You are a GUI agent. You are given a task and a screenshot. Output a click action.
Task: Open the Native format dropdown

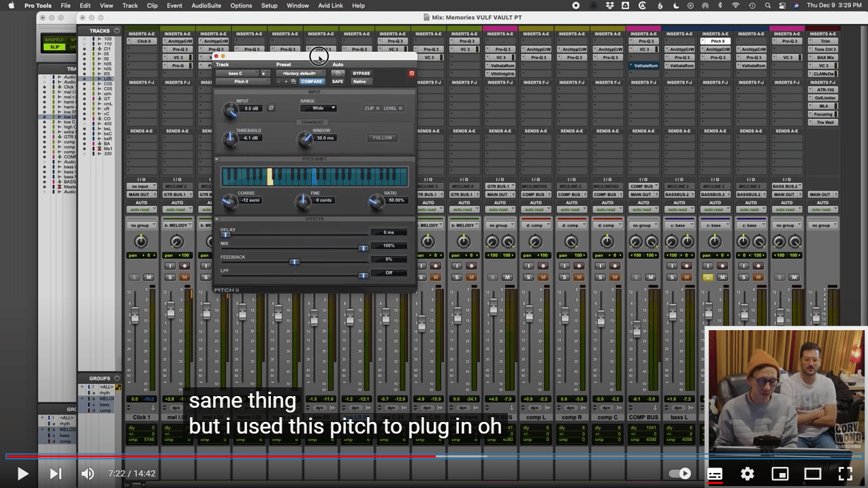click(x=361, y=82)
